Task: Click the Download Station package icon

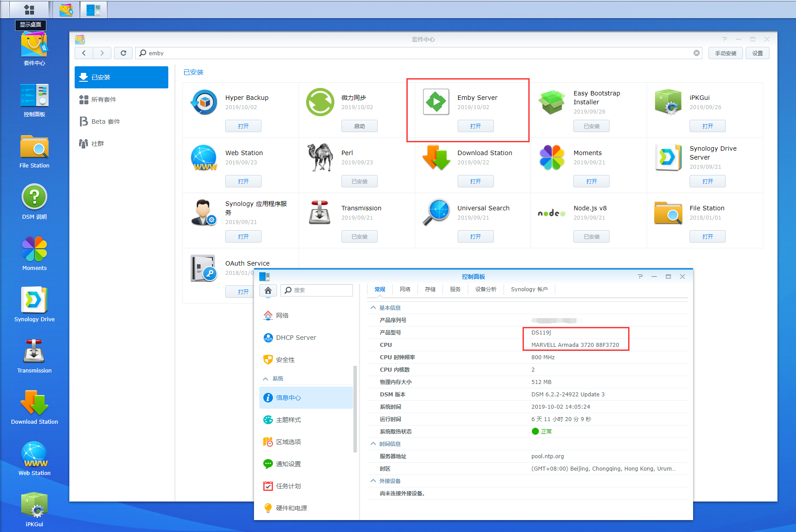Action: 436,157
